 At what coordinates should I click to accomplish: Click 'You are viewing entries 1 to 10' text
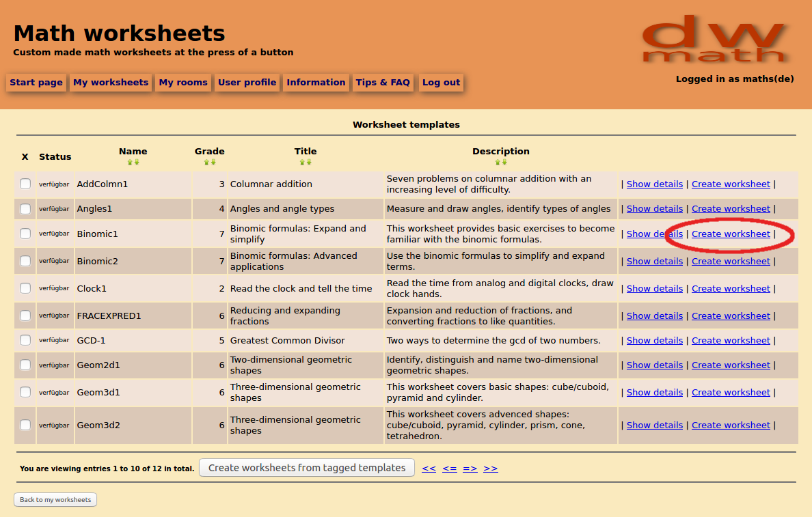point(107,469)
